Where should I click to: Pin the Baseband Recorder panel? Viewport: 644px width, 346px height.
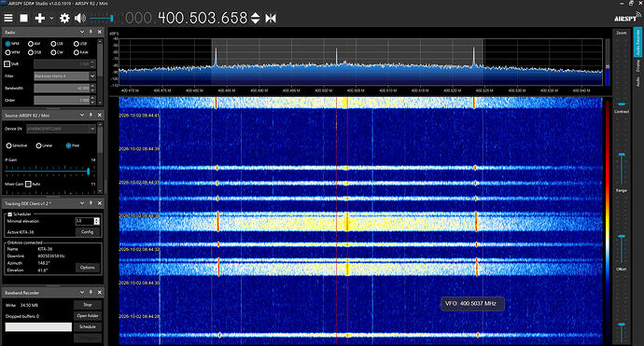pos(91,292)
